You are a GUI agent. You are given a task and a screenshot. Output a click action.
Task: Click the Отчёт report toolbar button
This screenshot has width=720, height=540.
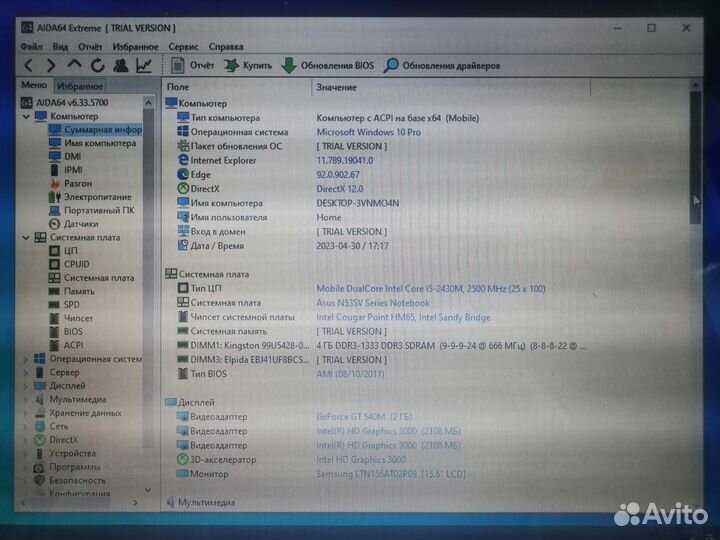(192, 66)
